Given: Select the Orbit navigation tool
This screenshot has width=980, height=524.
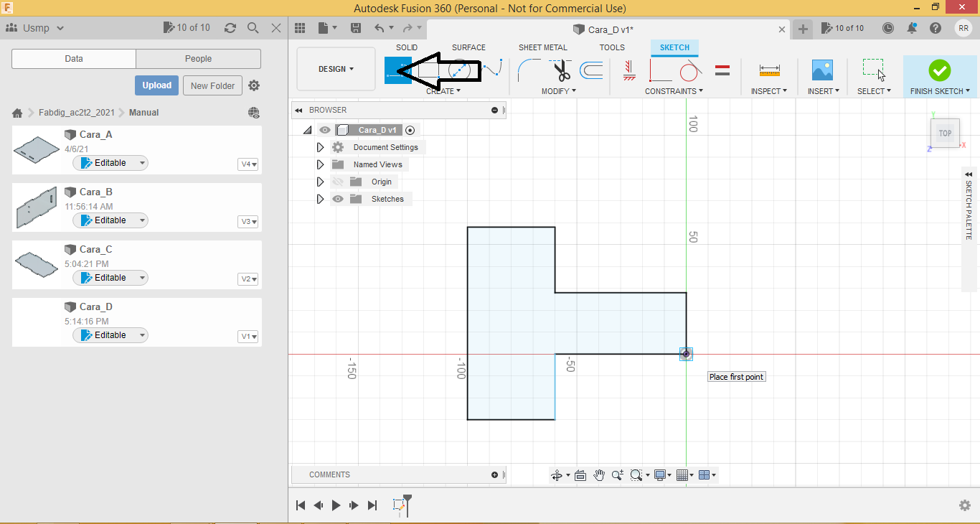Looking at the screenshot, I should coord(556,475).
